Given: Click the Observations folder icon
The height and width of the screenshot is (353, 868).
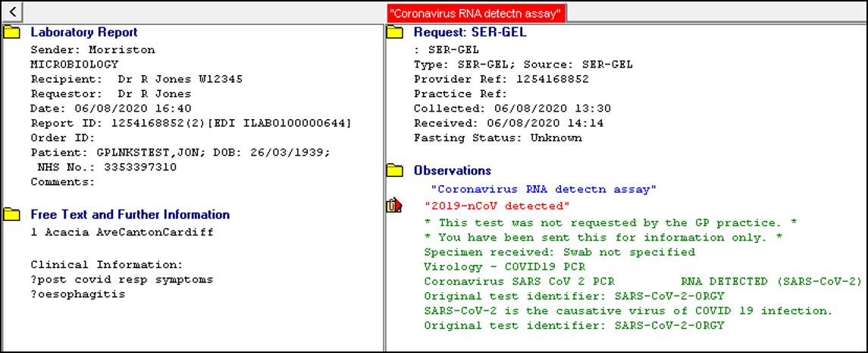Looking at the screenshot, I should point(395,170).
